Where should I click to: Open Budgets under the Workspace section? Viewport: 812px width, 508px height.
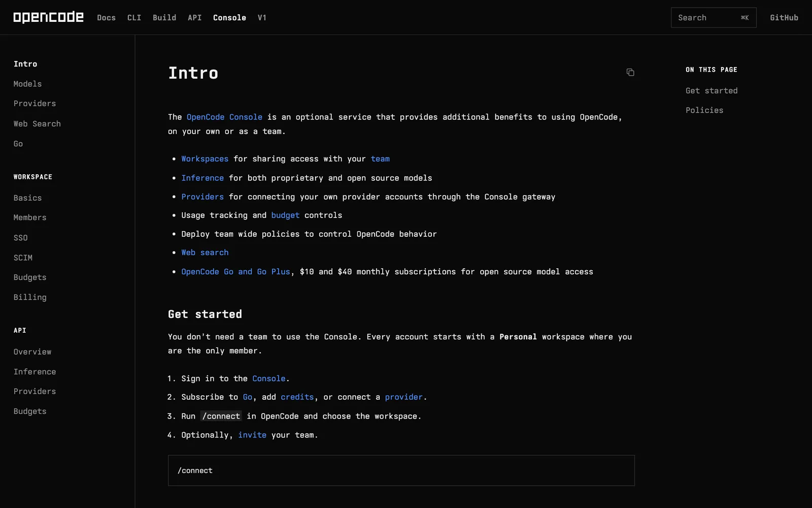30,277
